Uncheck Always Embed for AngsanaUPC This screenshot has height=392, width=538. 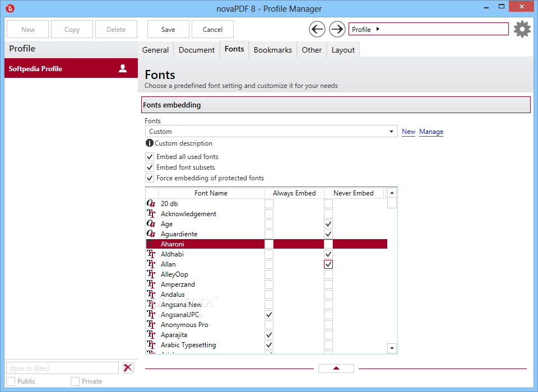[269, 315]
